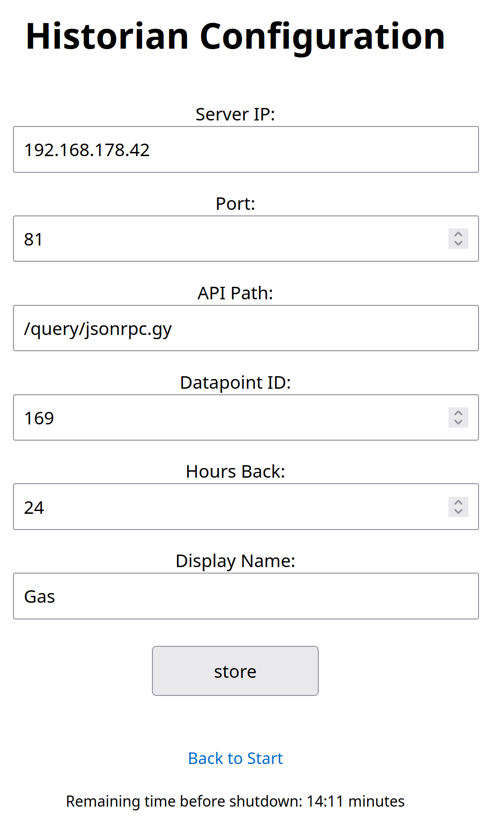Viewport: 504px width, 821px height.
Task: Increase the Datapoint ID using its stepper
Action: tap(458, 414)
